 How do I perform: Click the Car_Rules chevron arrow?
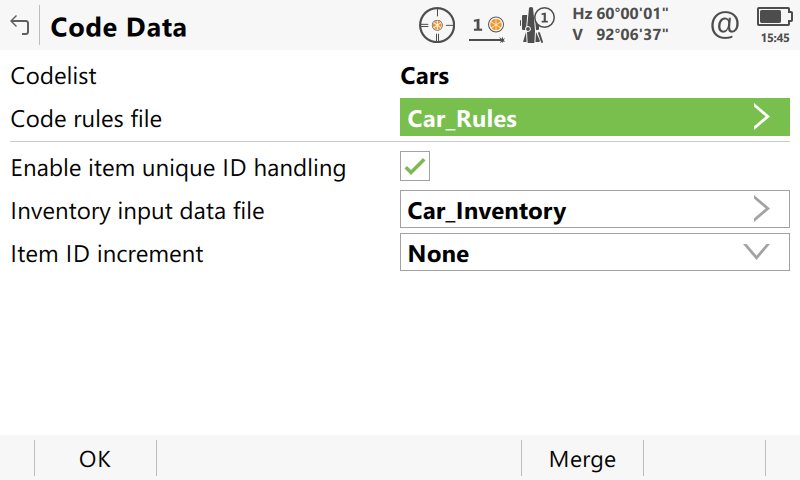click(x=762, y=118)
